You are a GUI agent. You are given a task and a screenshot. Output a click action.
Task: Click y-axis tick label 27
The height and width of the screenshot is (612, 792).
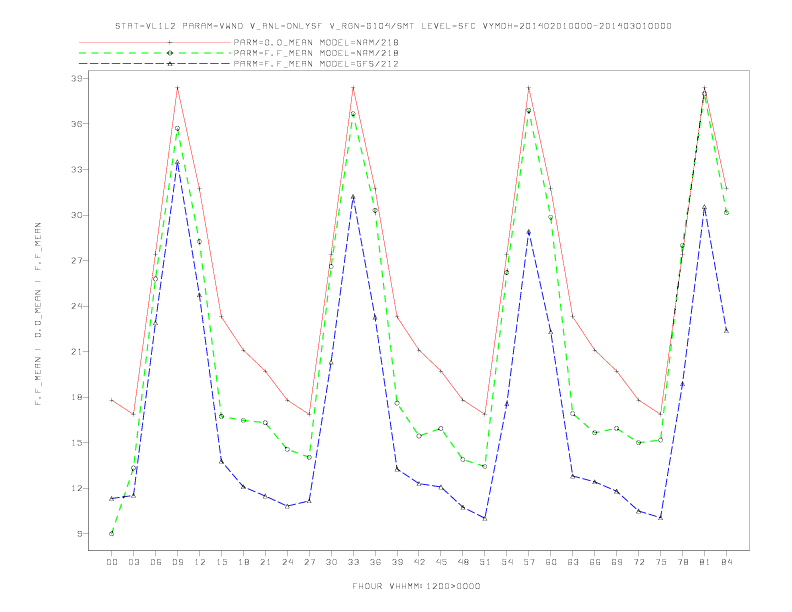76,261
